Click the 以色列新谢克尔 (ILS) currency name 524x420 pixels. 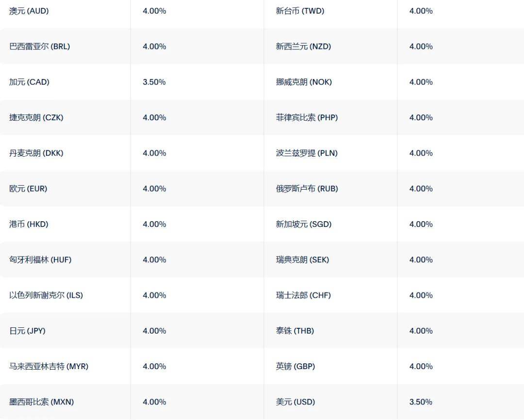[46, 295]
